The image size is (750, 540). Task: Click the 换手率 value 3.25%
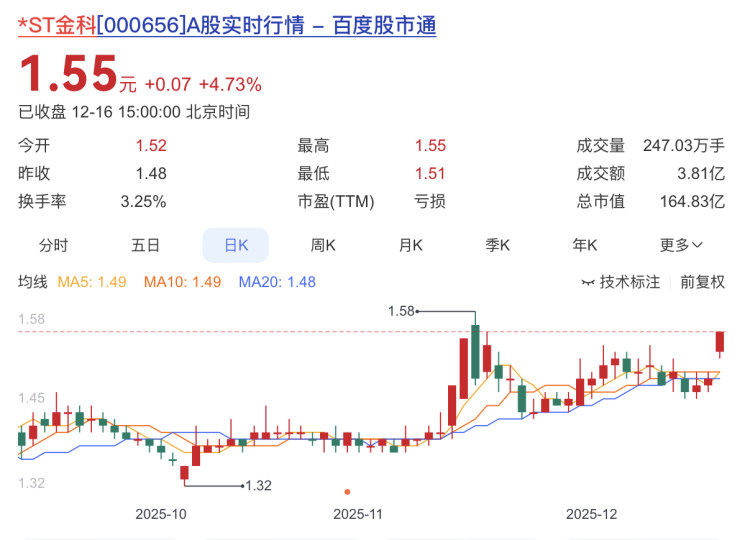[143, 201]
